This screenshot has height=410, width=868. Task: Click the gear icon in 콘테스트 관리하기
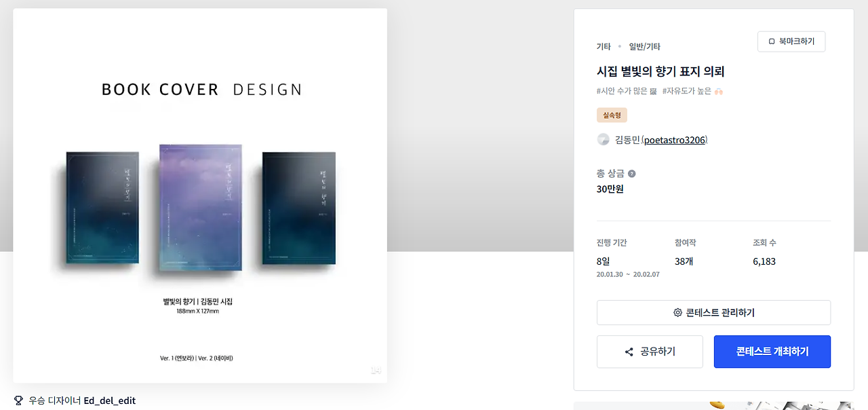[x=677, y=313]
